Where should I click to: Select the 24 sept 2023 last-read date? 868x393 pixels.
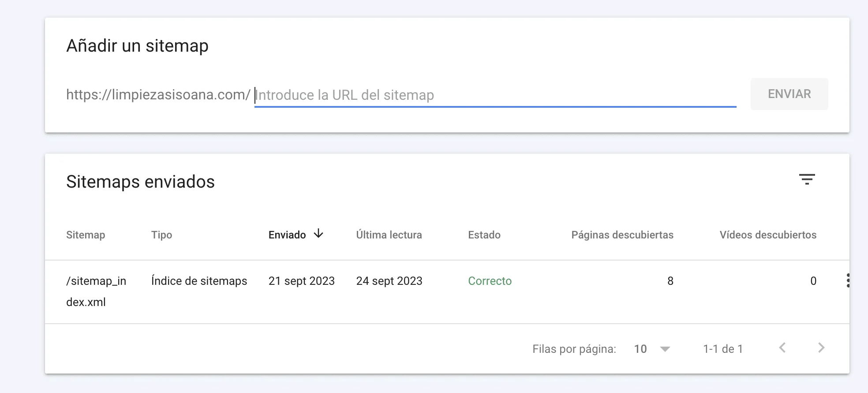389,281
